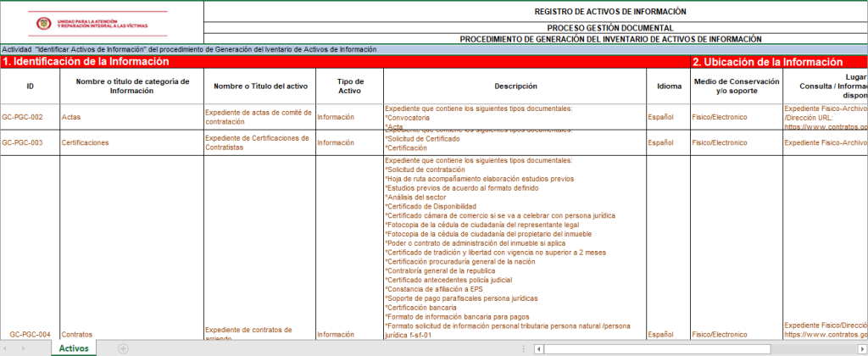Viewport: 868px width, 356px height.
Task: Click 'Nombre o título de categoría' header
Action: pos(131,86)
